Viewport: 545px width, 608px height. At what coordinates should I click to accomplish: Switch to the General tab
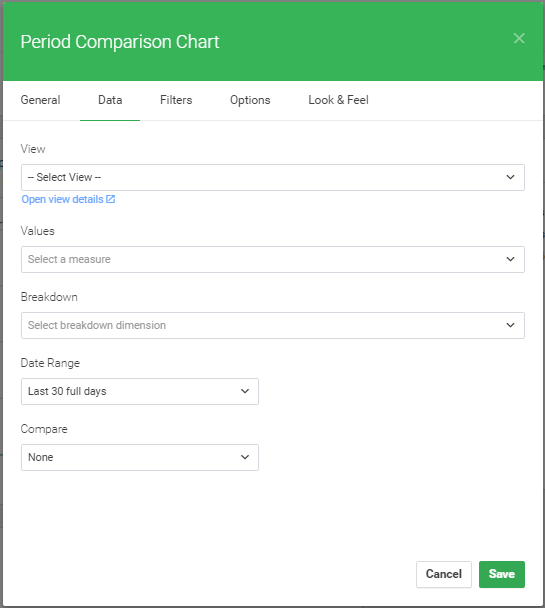[x=40, y=100]
